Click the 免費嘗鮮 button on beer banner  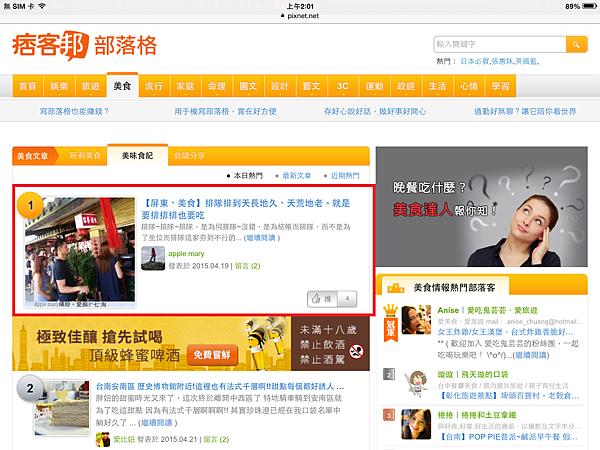point(212,355)
